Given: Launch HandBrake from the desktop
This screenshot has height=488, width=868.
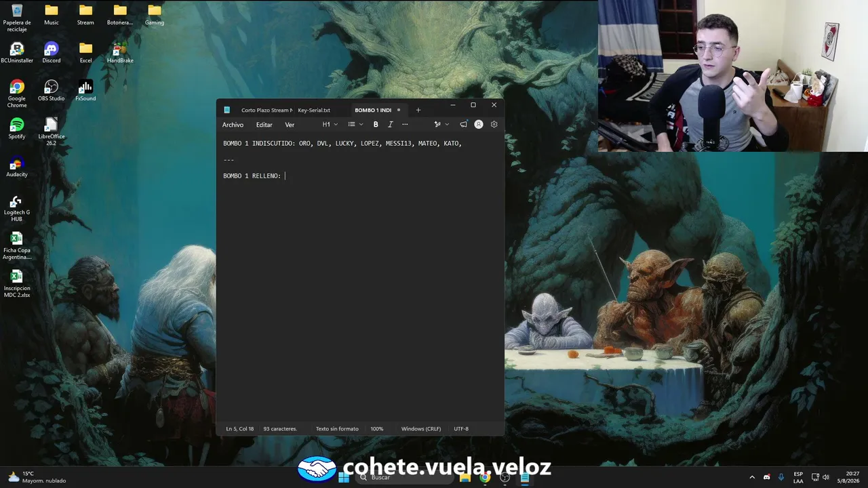Looking at the screenshot, I should (x=120, y=53).
